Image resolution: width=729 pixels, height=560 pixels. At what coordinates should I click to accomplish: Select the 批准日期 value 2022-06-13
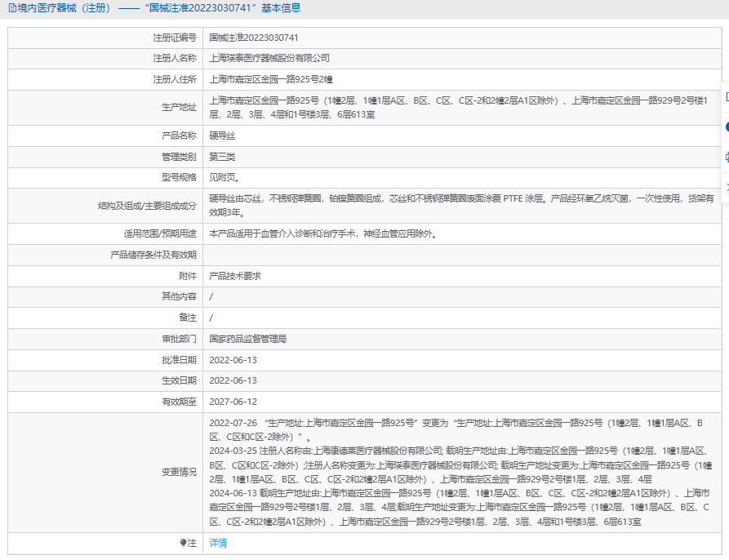click(x=233, y=360)
